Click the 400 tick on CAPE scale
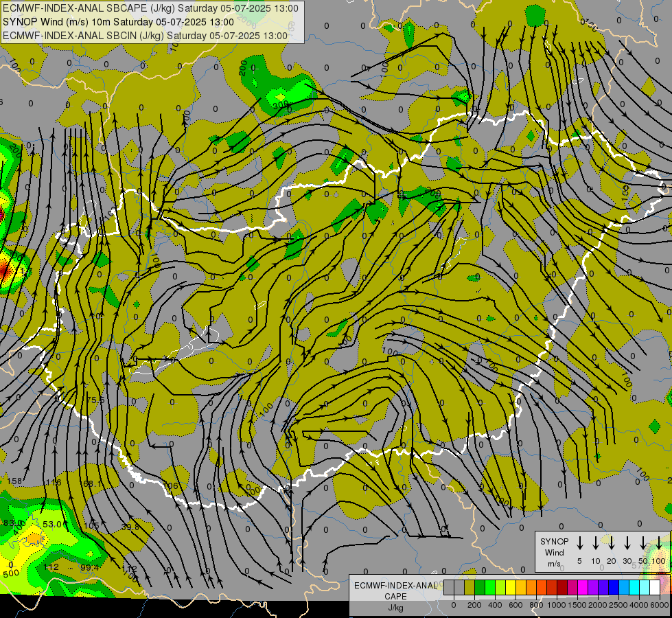 pos(495,605)
